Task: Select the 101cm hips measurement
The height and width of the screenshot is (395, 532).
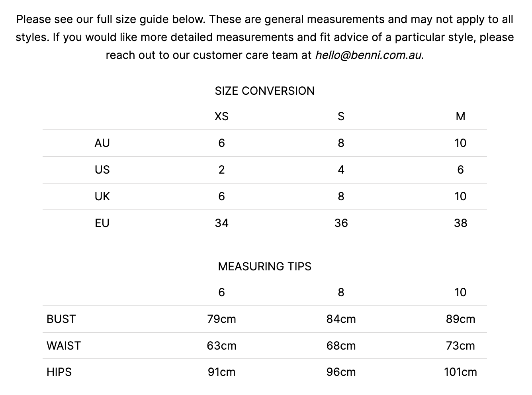Action: pos(460,372)
